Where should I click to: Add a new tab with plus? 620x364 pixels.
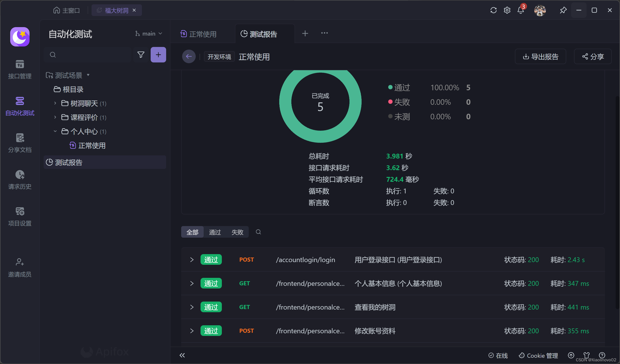[x=305, y=33]
